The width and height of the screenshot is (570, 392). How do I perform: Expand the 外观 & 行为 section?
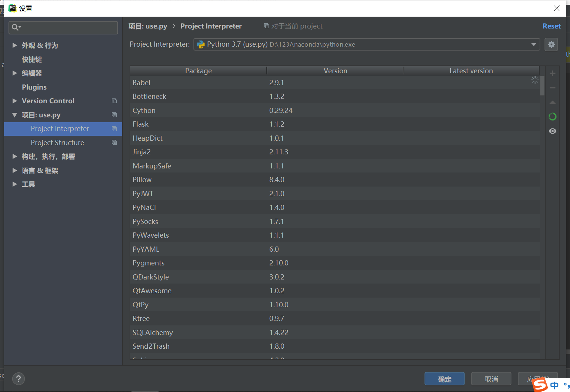tap(14, 45)
